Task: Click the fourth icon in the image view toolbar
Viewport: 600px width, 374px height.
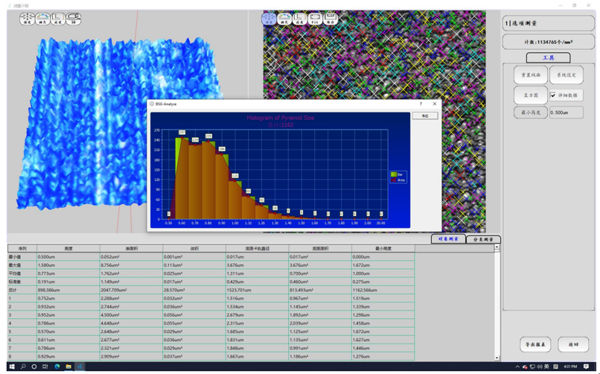Action: (x=315, y=19)
